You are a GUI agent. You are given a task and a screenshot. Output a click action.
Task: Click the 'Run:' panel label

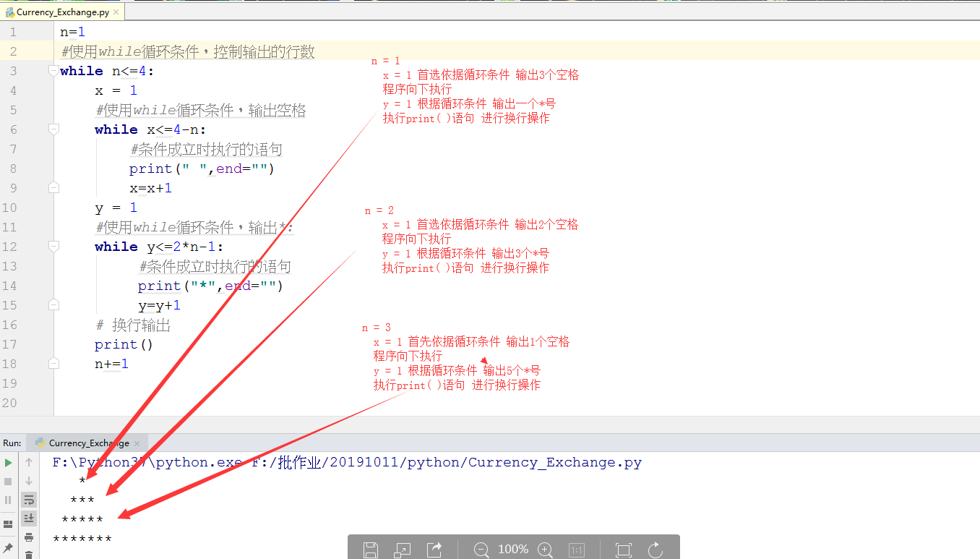click(x=12, y=443)
